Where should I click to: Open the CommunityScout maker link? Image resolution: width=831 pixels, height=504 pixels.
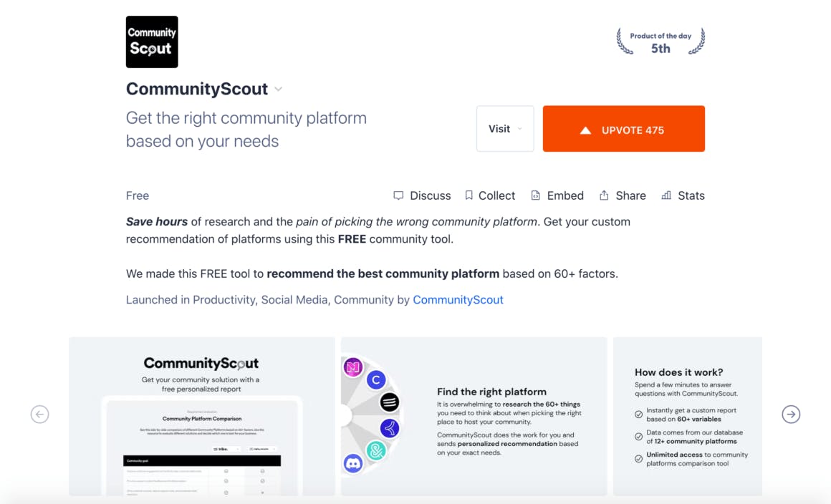pyautogui.click(x=458, y=300)
